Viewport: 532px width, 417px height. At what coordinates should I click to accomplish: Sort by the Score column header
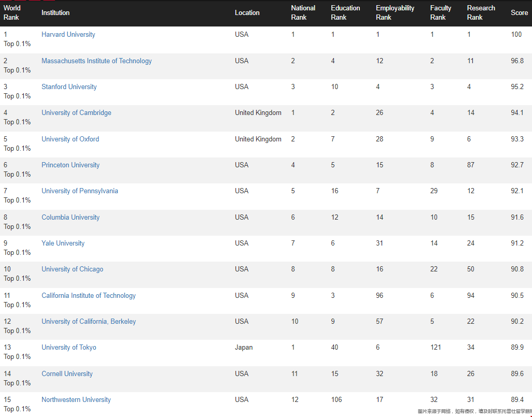519,13
